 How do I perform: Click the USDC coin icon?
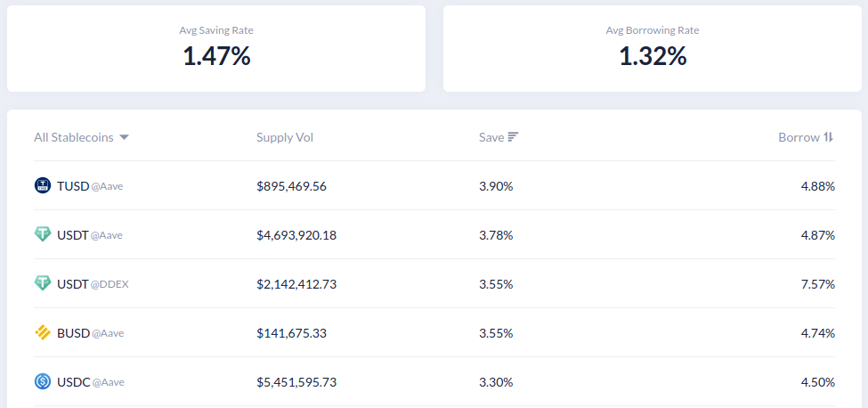43,381
